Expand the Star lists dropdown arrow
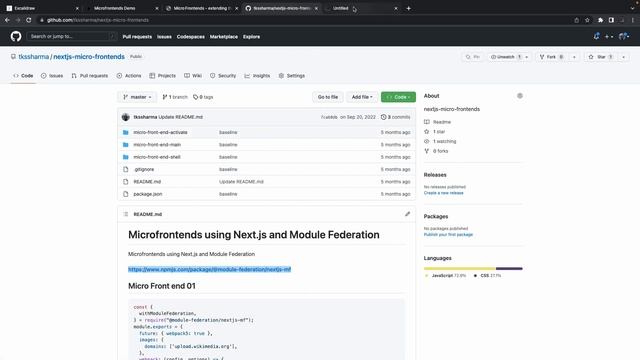The height and width of the screenshot is (360, 640). tap(623, 57)
